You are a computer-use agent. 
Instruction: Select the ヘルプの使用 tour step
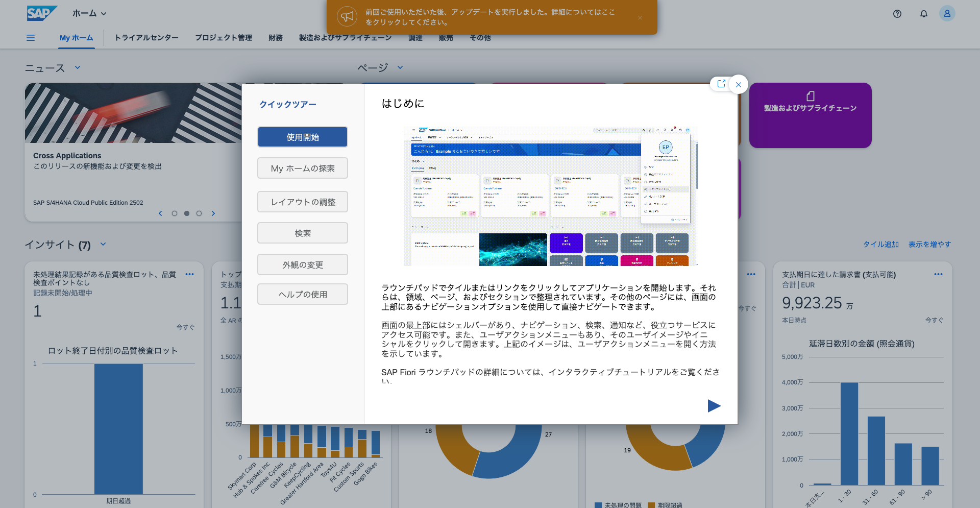[303, 294]
